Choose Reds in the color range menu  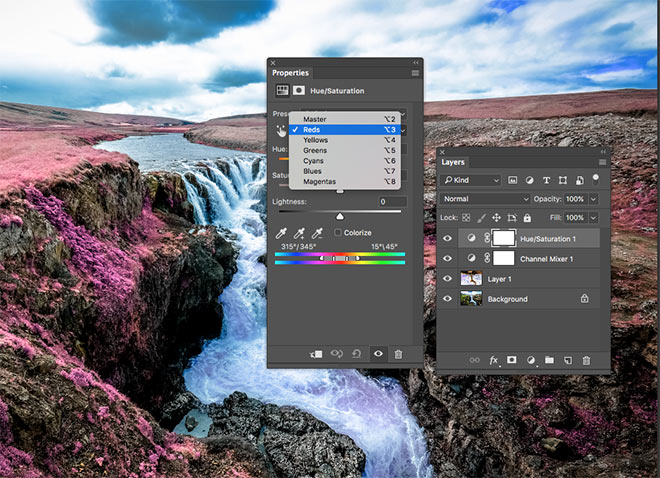click(x=345, y=130)
